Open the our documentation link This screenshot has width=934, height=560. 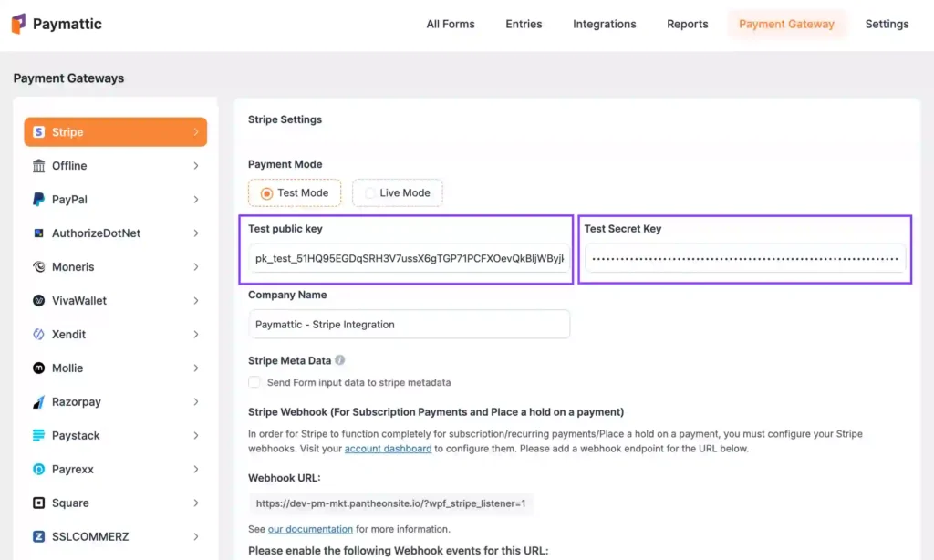pyautogui.click(x=310, y=529)
